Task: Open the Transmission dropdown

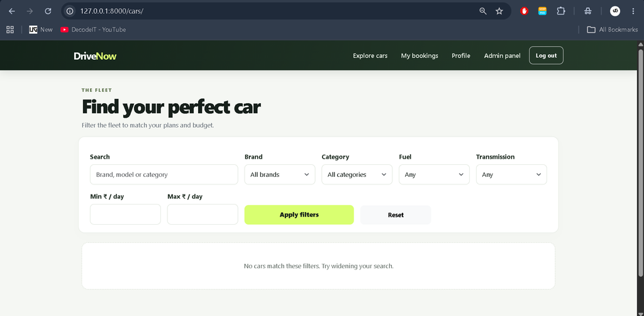Action: click(x=511, y=174)
